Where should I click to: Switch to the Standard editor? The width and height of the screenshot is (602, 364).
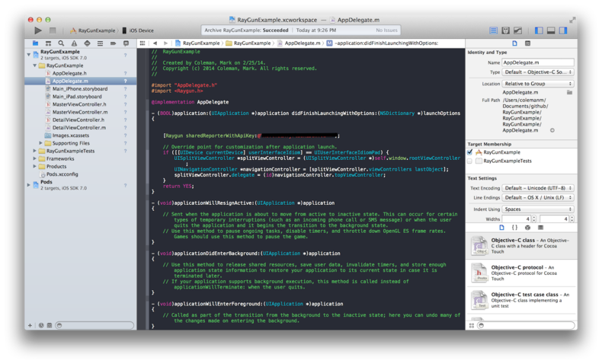coord(493,30)
